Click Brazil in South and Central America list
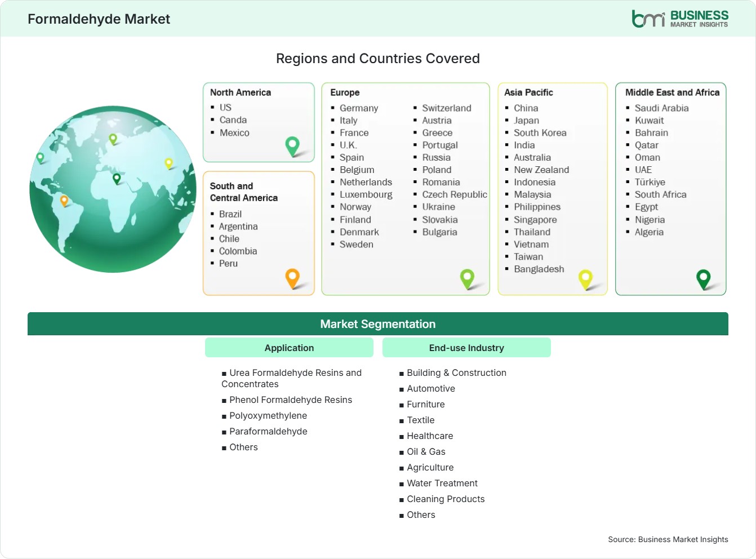 [230, 214]
